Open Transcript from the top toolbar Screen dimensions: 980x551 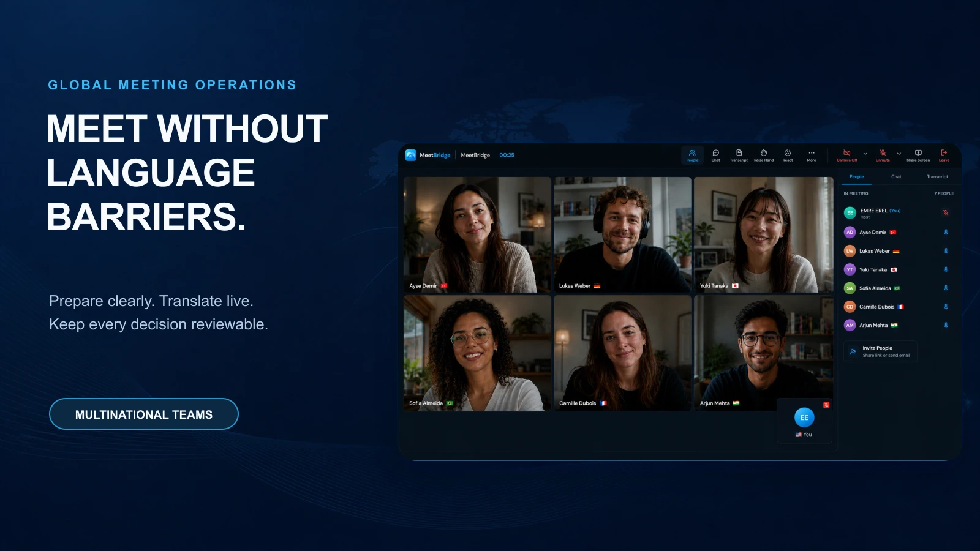(739, 156)
